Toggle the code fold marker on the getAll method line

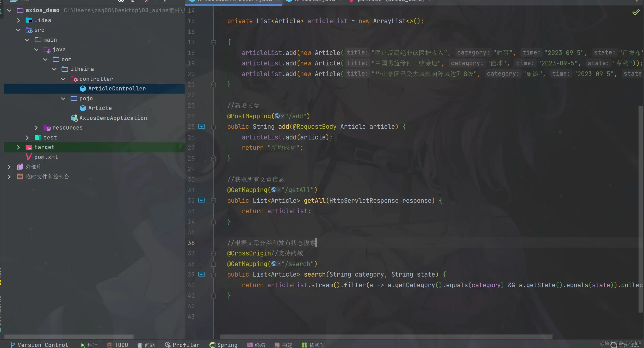(x=213, y=201)
